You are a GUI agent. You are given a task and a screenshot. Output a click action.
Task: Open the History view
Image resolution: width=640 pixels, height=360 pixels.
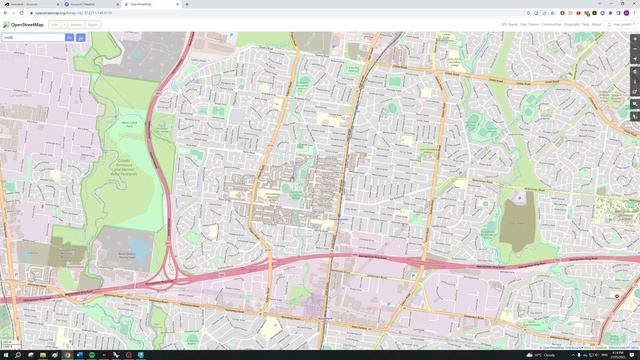(x=76, y=25)
